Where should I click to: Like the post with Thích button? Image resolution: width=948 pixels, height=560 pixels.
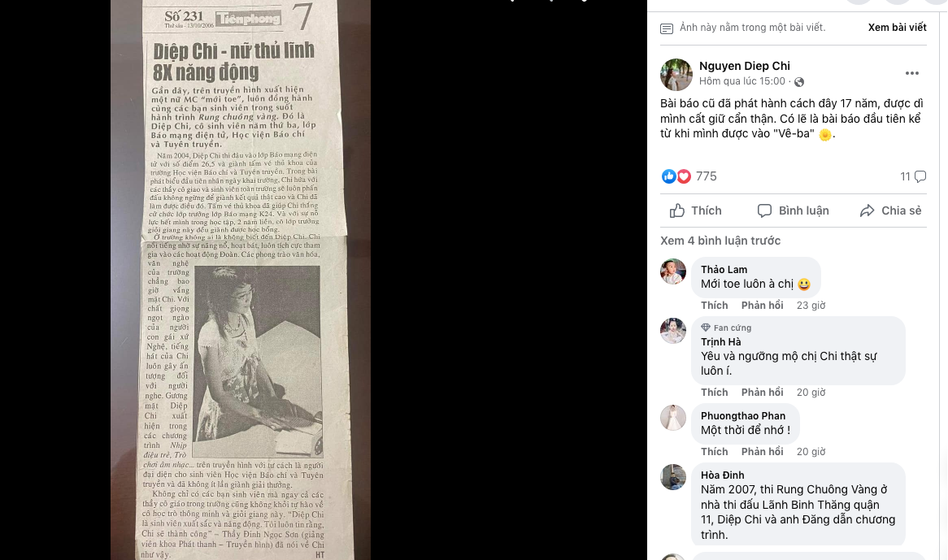click(696, 211)
